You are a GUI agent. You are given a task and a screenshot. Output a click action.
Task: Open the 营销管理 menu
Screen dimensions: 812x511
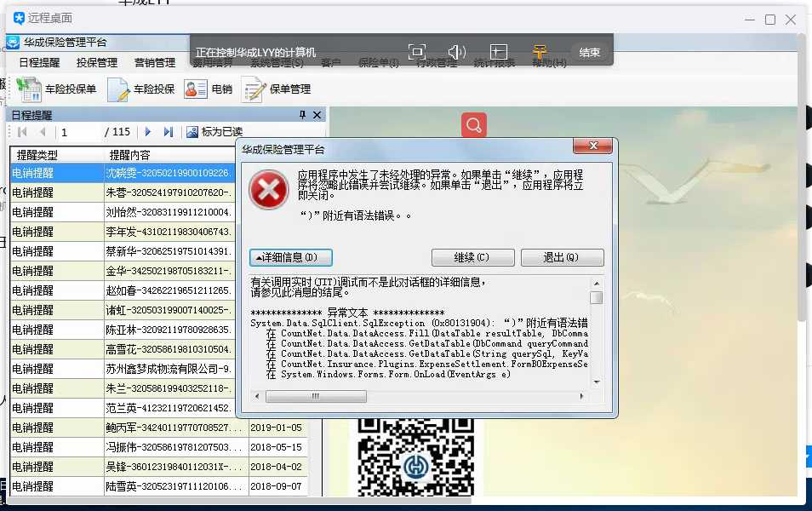click(155, 63)
